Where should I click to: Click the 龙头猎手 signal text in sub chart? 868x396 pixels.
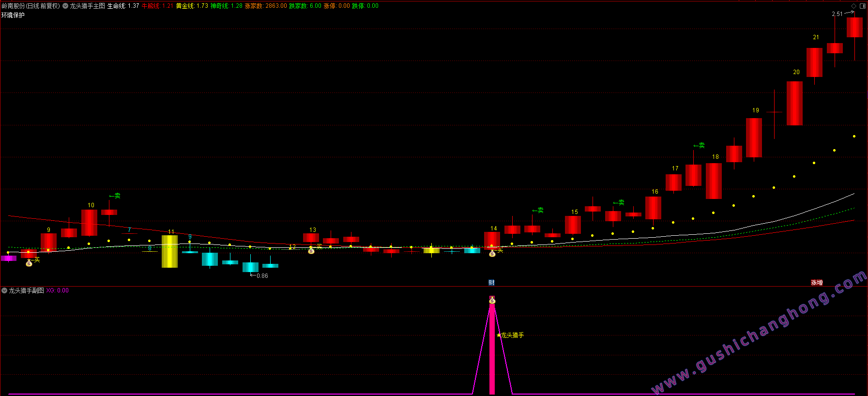pyautogui.click(x=512, y=335)
